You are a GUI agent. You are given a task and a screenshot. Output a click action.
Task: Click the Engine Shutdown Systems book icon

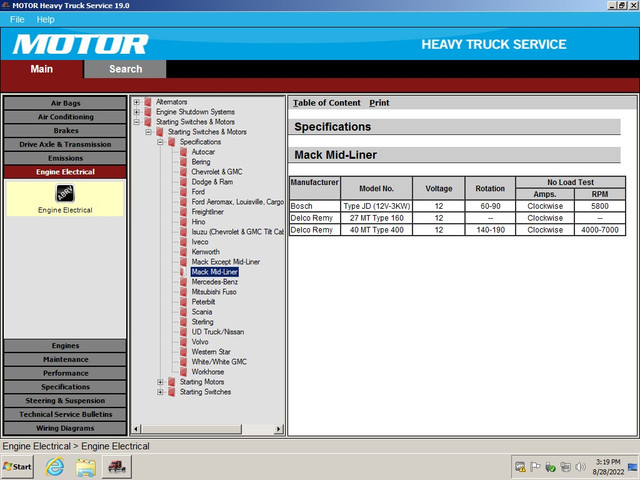[148, 112]
